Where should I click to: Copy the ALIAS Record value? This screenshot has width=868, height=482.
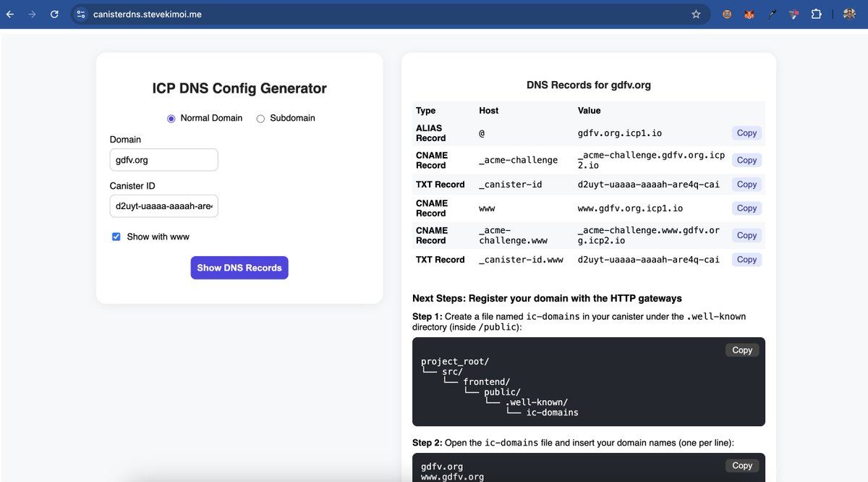tap(746, 133)
